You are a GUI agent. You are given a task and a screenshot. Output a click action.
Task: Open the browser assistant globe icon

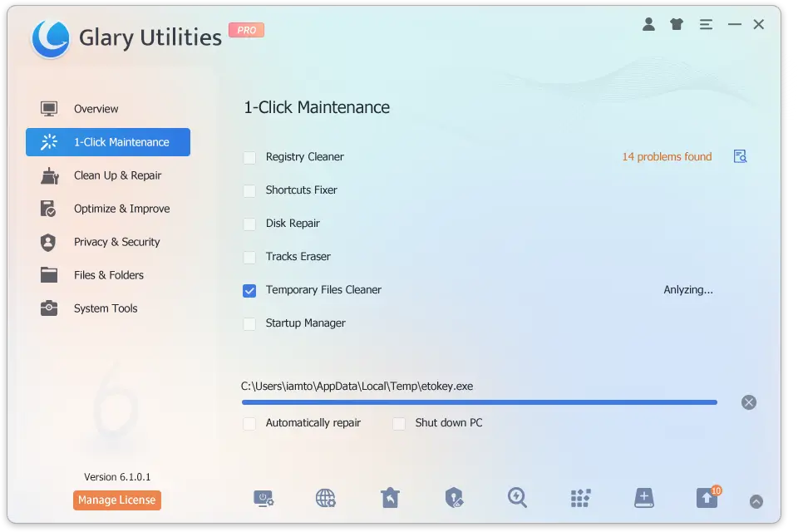tap(325, 497)
